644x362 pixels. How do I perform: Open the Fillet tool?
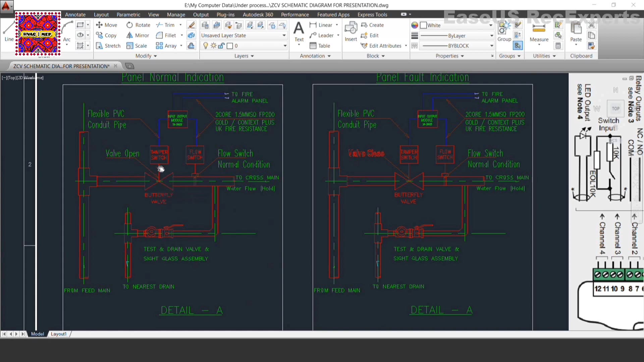point(168,35)
